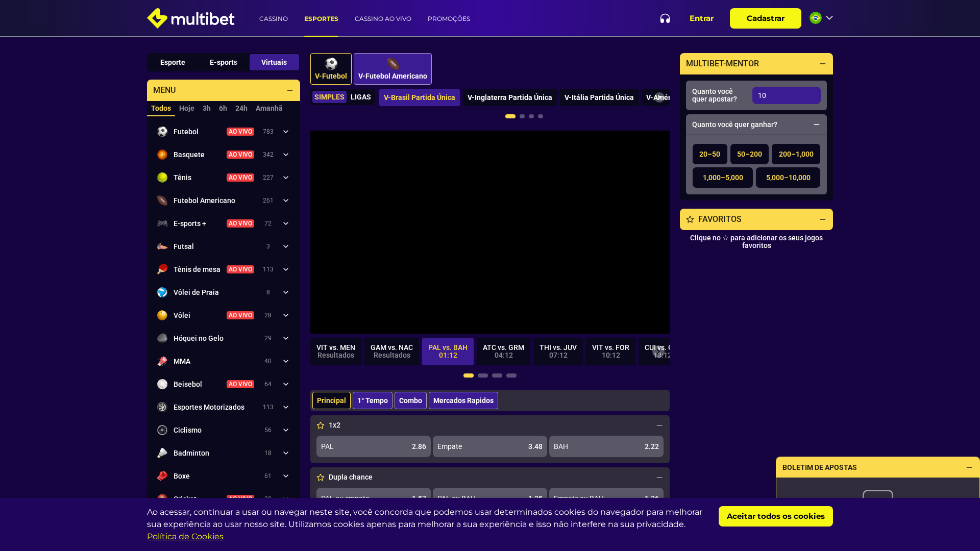Click the Beisebol ball icon
This screenshot has height=551, width=980.
(162, 384)
